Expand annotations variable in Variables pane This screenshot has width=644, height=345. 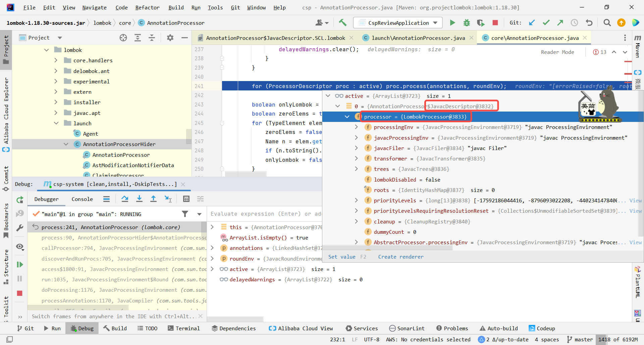[x=212, y=248]
